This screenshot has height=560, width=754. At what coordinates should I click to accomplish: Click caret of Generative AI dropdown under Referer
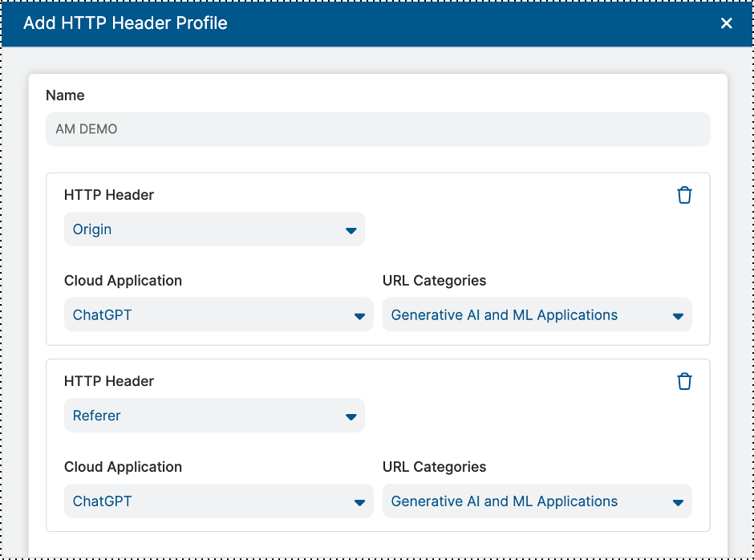[x=678, y=503]
